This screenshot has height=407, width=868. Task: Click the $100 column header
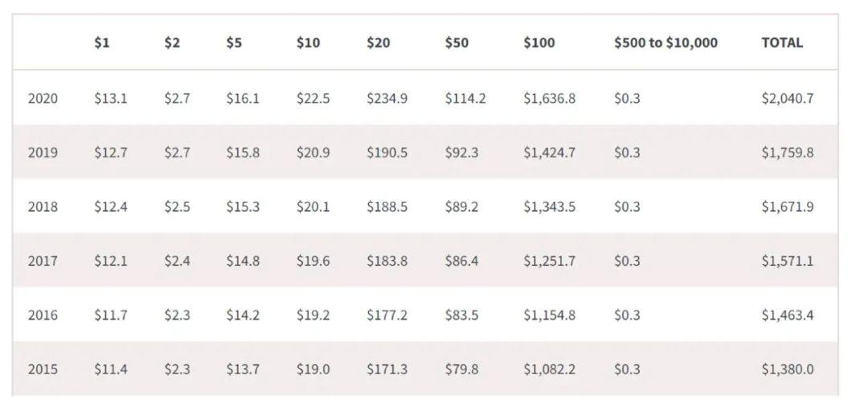point(538,43)
